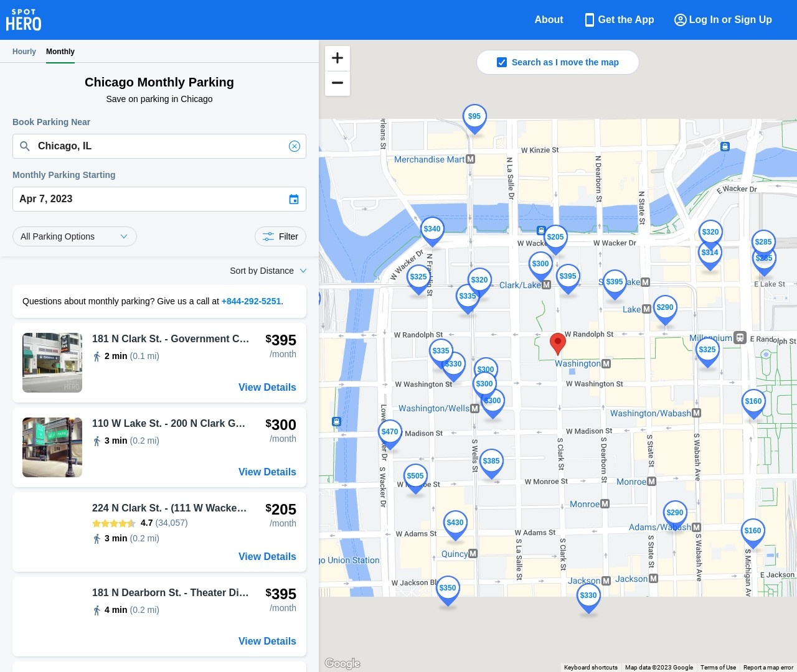This screenshot has width=797, height=672.
Task: Clear the Chicago, IL search field
Action: coord(295,146)
